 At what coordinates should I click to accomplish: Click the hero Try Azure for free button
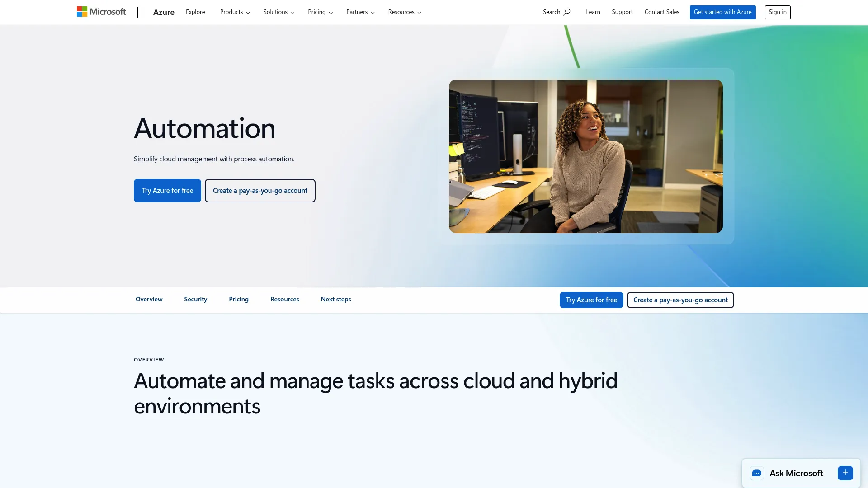(167, 191)
